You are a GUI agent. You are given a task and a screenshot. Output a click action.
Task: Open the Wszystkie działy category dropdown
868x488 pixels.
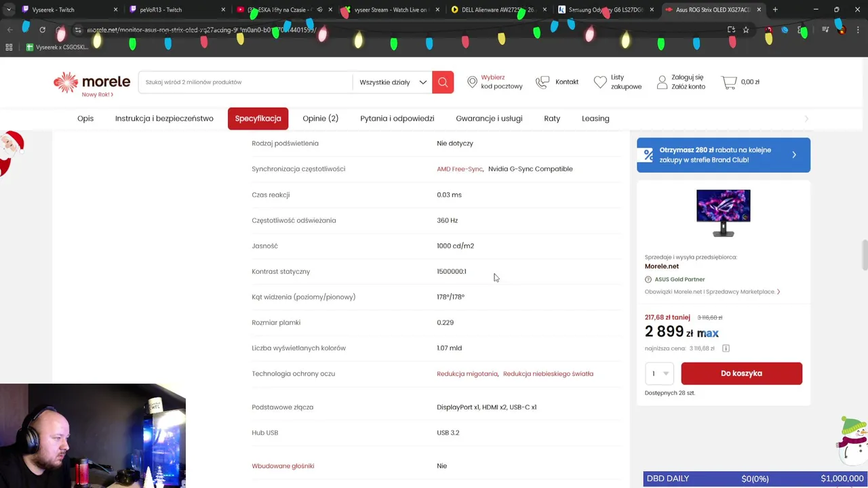[x=393, y=82]
